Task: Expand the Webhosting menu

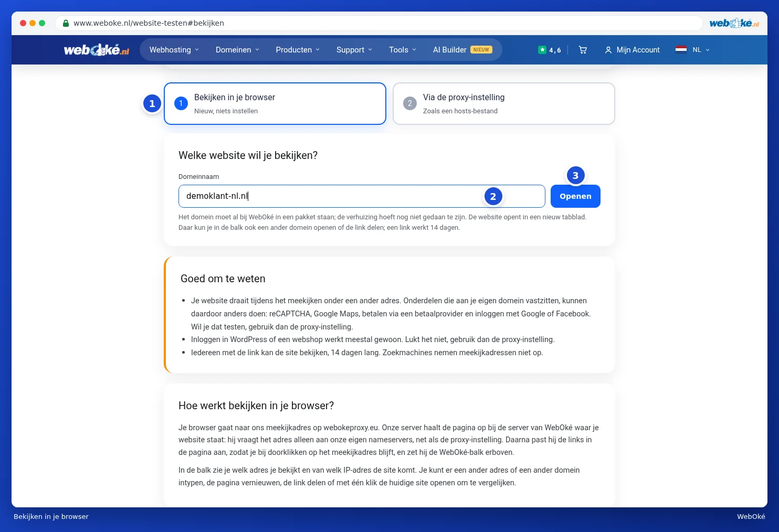Action: click(x=174, y=50)
